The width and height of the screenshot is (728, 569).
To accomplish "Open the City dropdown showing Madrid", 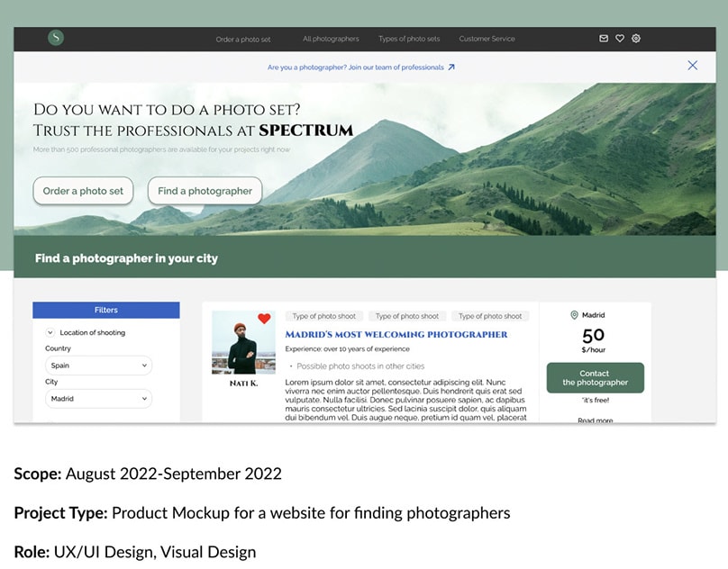I will tap(97, 398).
